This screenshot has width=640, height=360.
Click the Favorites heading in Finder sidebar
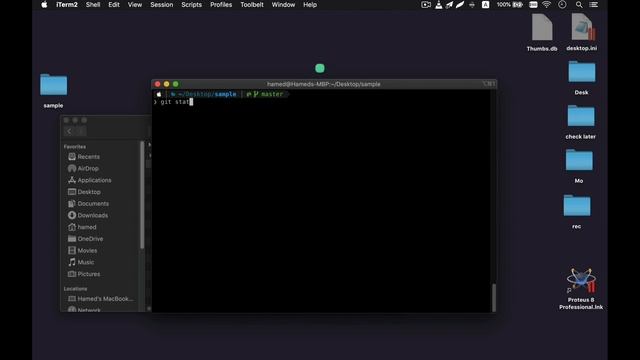(x=75, y=147)
